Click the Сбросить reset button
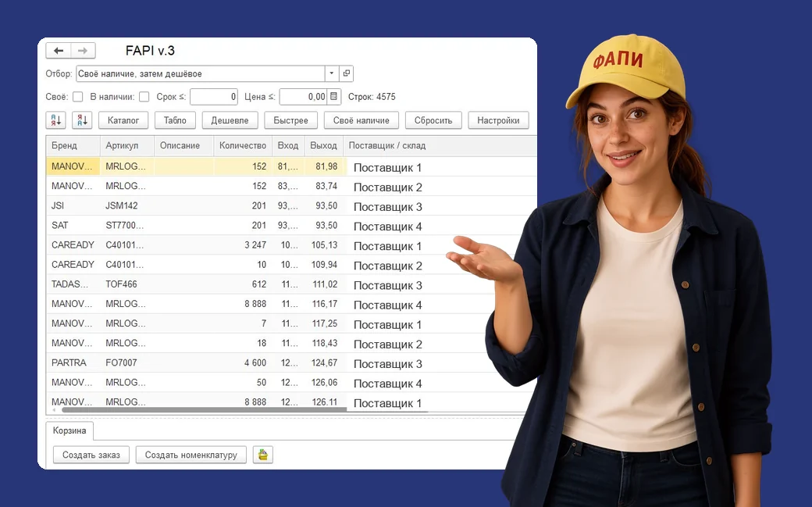This screenshot has width=812, height=507. [433, 120]
